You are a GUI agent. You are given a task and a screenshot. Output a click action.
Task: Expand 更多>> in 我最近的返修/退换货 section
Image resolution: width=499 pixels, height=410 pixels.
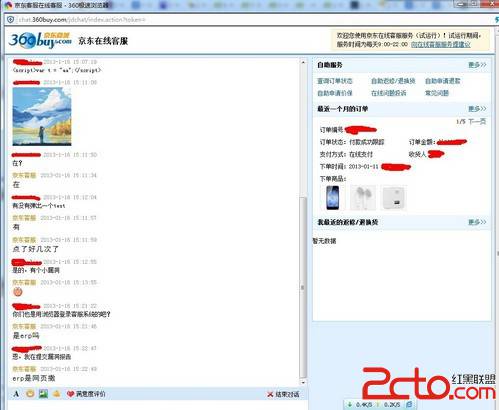[477, 222]
